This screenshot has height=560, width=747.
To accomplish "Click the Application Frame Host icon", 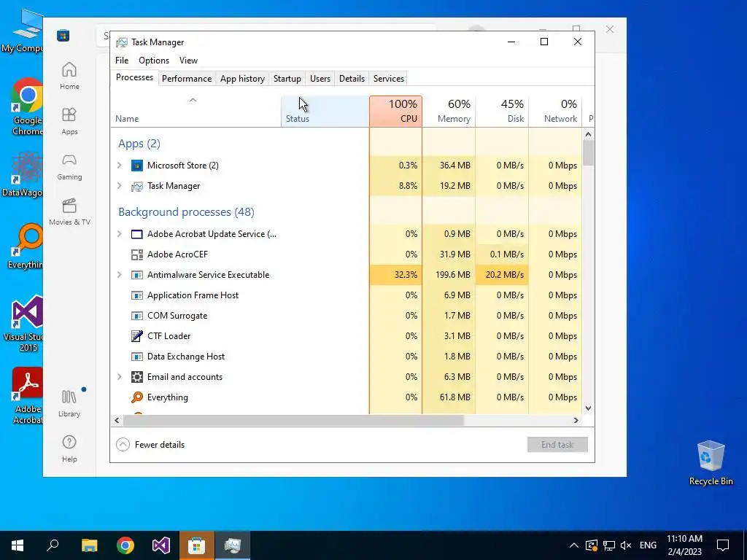I will tap(136, 296).
